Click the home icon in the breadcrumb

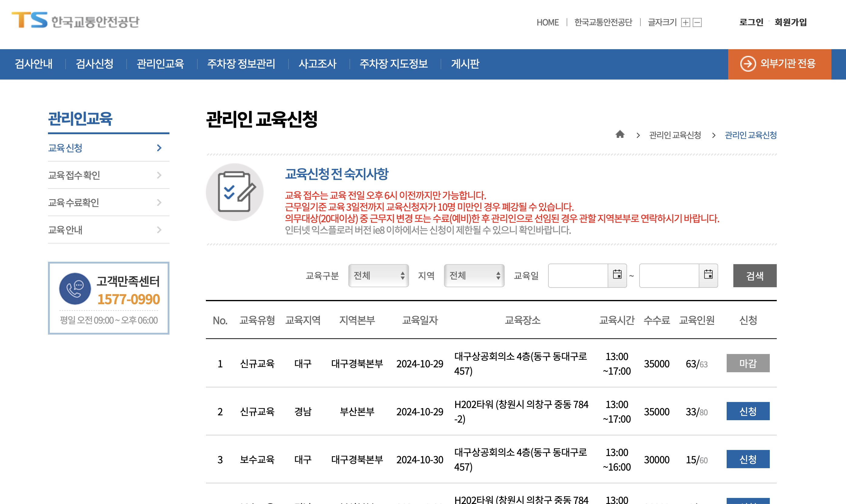(620, 135)
